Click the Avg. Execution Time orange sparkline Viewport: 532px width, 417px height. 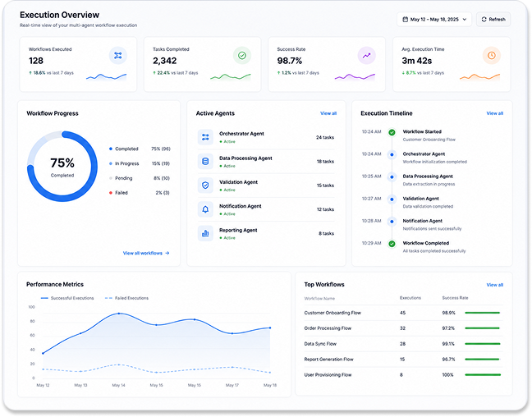(479, 77)
